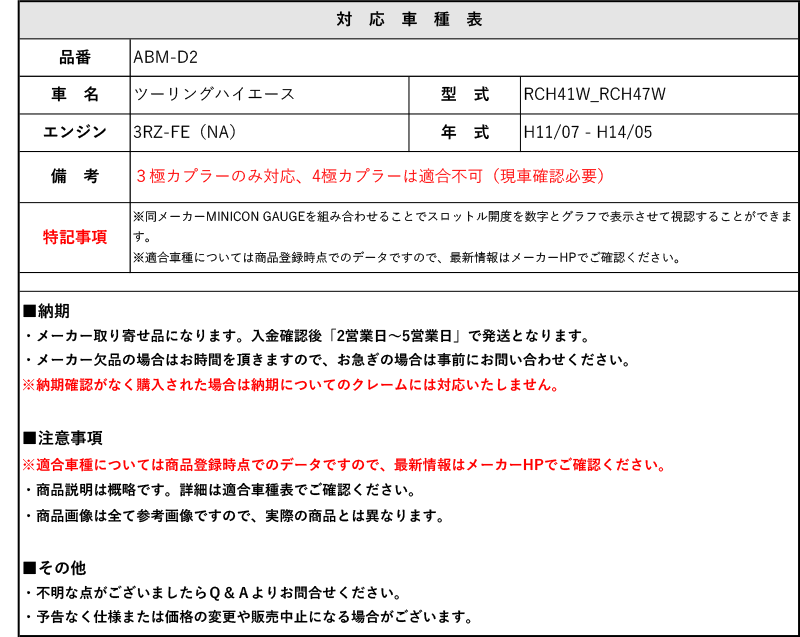Click the 年式 header cell
This screenshot has height=637, width=800.
click(x=465, y=131)
